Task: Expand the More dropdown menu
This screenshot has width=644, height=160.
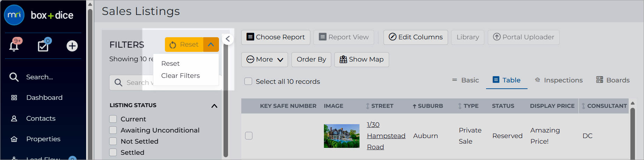Action: tap(264, 59)
